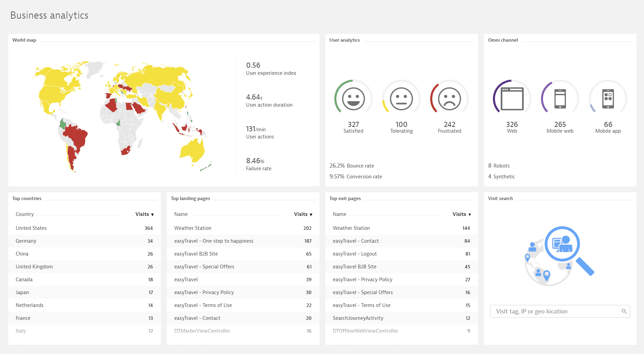Open the Top exit pages tile title

tap(345, 198)
